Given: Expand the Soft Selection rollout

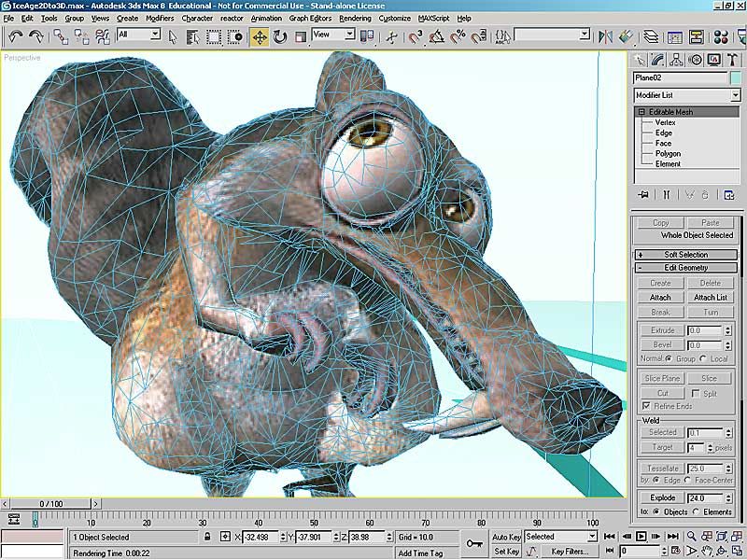Looking at the screenshot, I should click(x=686, y=254).
